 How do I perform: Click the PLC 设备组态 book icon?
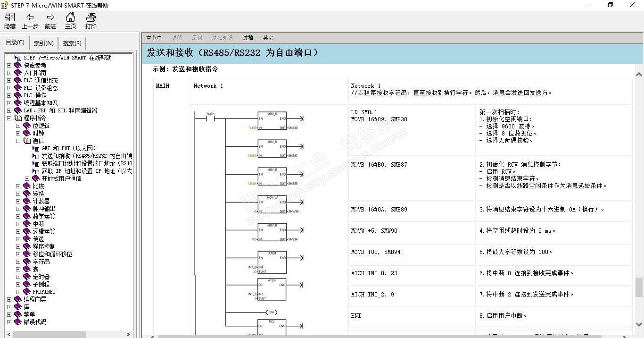[x=18, y=88]
